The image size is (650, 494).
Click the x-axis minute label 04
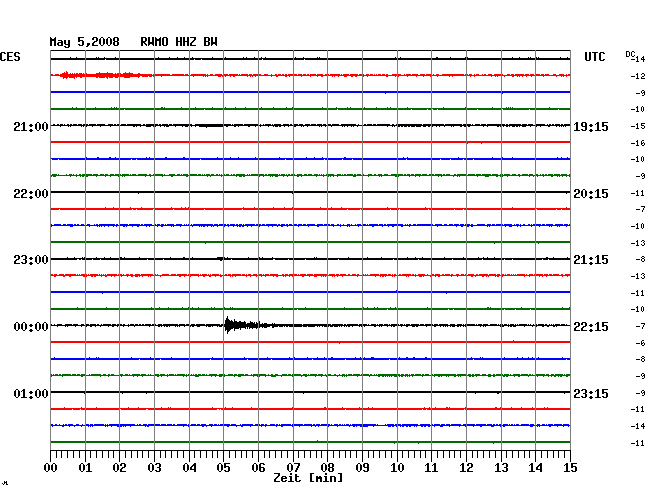coord(189,468)
